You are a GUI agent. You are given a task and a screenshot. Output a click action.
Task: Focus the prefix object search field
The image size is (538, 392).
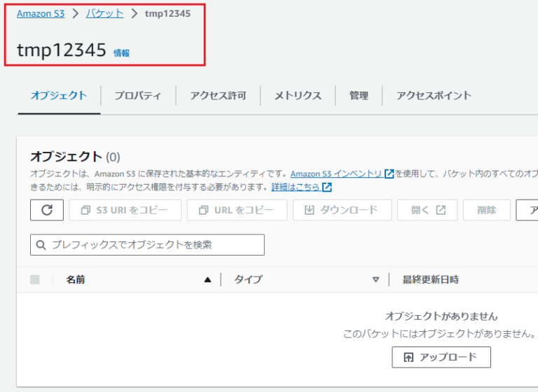pos(147,245)
